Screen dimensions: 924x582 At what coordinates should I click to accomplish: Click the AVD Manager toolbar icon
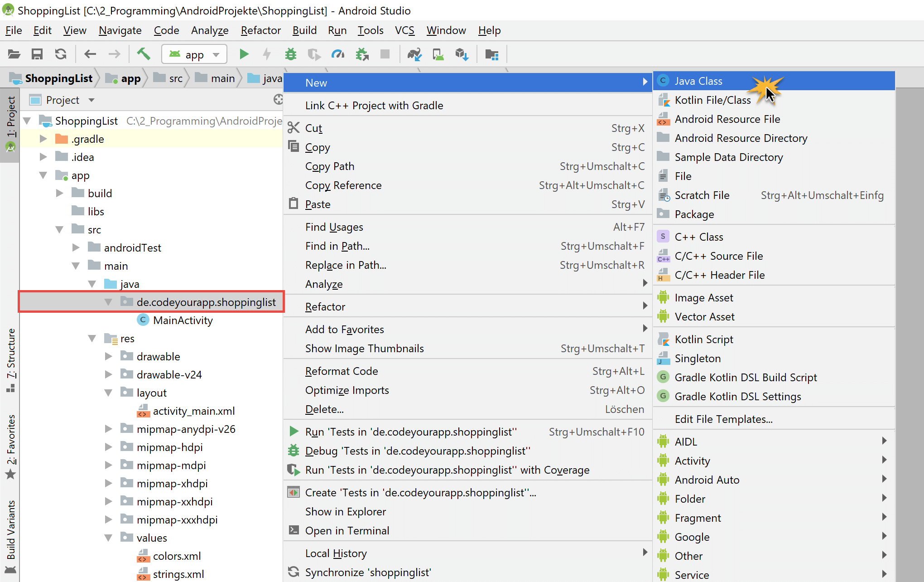click(x=438, y=54)
